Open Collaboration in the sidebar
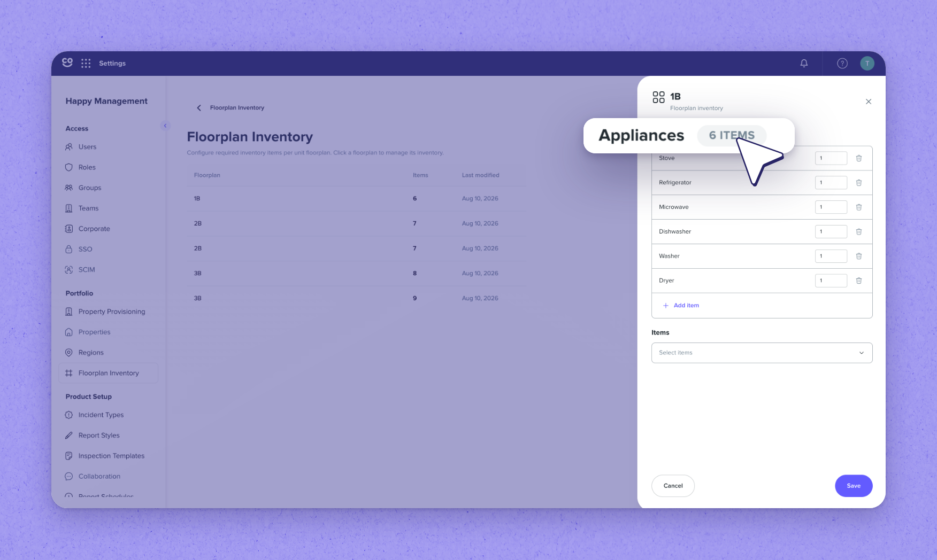Viewport: 937px width, 560px height. click(99, 477)
